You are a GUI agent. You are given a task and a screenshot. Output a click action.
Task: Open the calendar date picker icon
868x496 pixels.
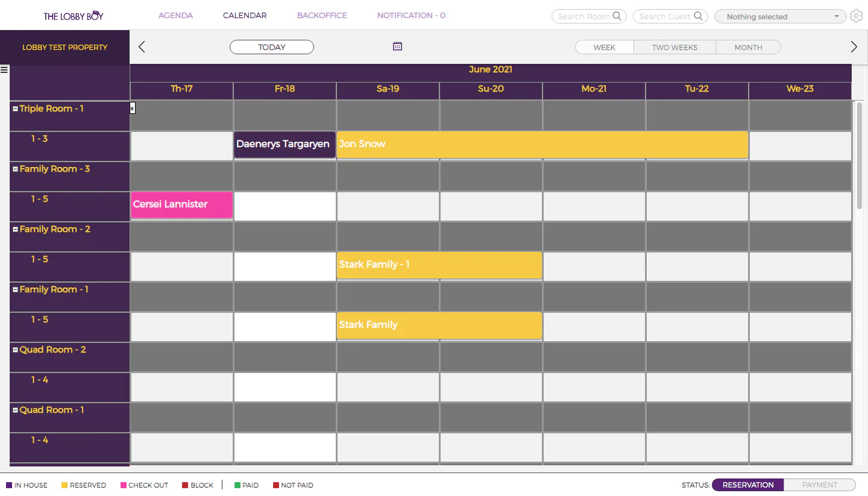(x=397, y=46)
